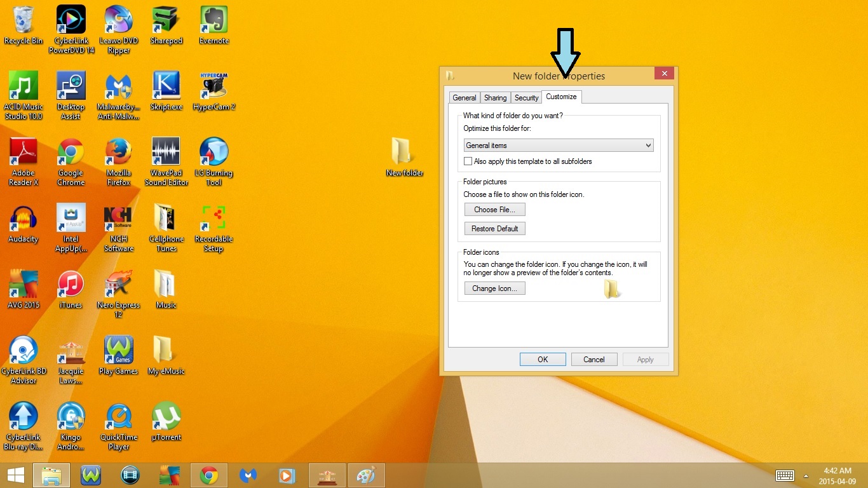Select the AVG 2015 desktop shortcut
Image resolution: width=868 pixels, height=488 pixels.
(x=24, y=289)
